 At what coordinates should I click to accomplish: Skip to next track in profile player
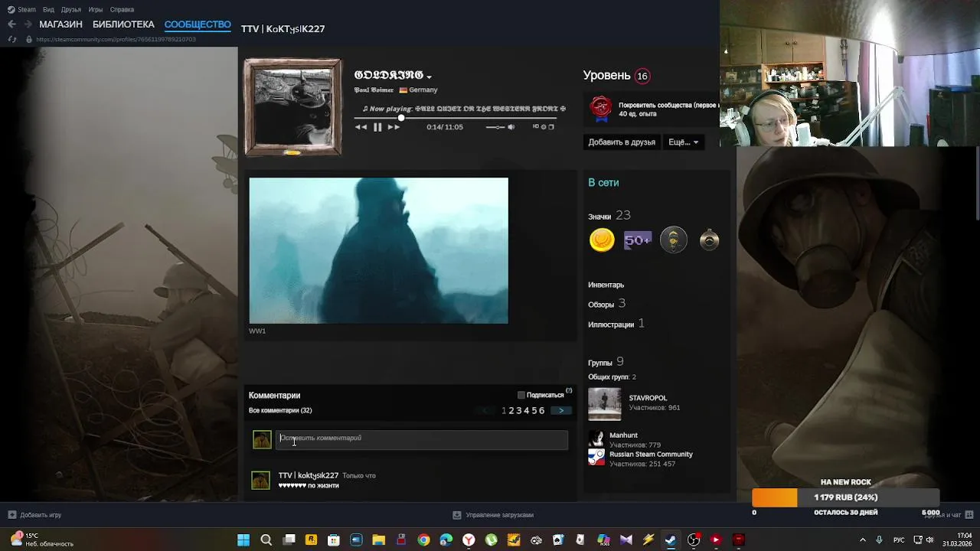[x=394, y=127]
